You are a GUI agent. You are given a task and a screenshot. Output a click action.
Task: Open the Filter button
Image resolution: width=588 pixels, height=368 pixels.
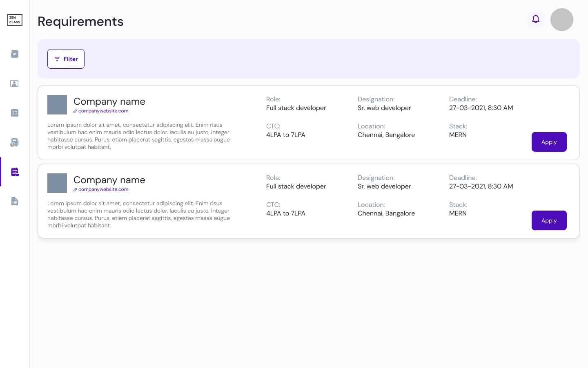click(66, 59)
